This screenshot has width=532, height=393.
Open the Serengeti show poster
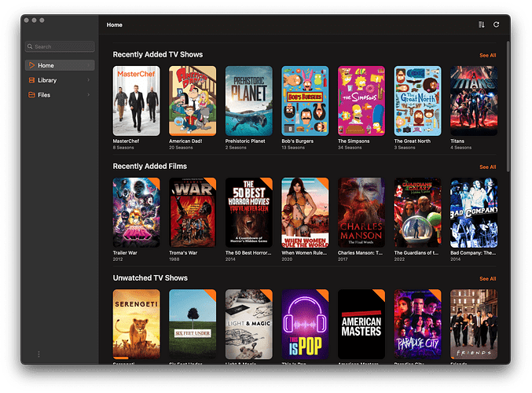137,324
